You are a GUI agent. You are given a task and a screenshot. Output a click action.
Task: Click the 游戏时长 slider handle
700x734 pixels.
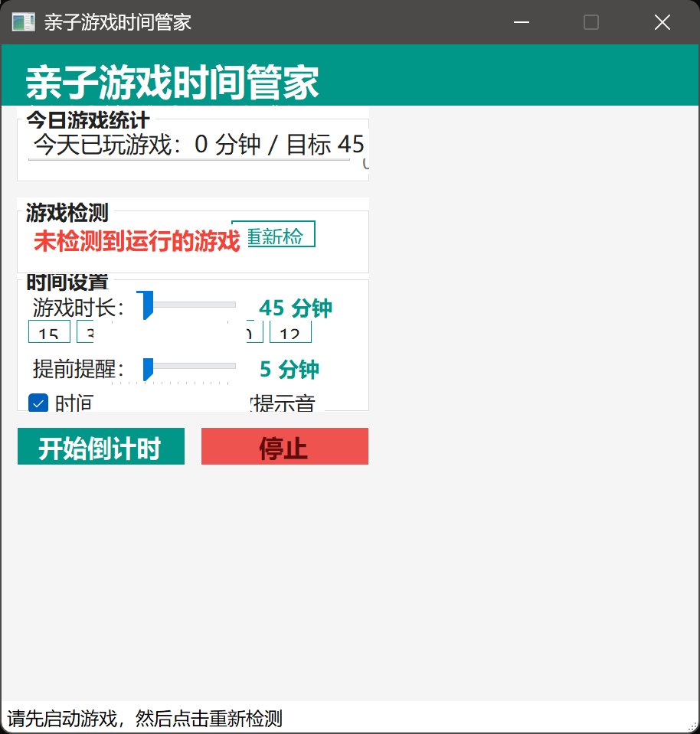pos(147,305)
